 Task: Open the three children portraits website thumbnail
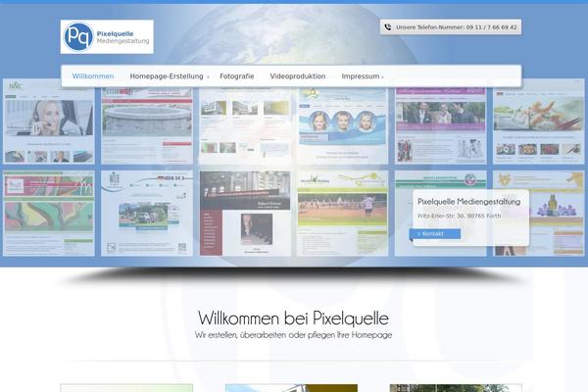click(342, 126)
